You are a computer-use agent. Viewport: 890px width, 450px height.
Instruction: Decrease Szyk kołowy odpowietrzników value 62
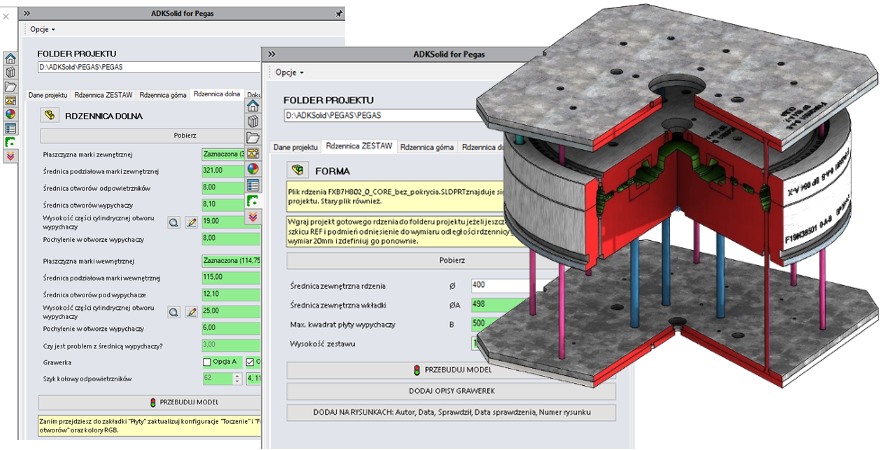pos(237,381)
